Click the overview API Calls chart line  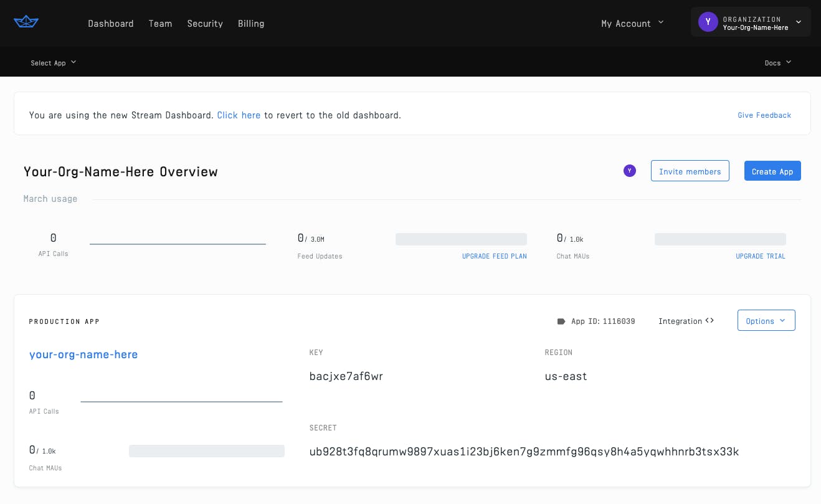178,244
